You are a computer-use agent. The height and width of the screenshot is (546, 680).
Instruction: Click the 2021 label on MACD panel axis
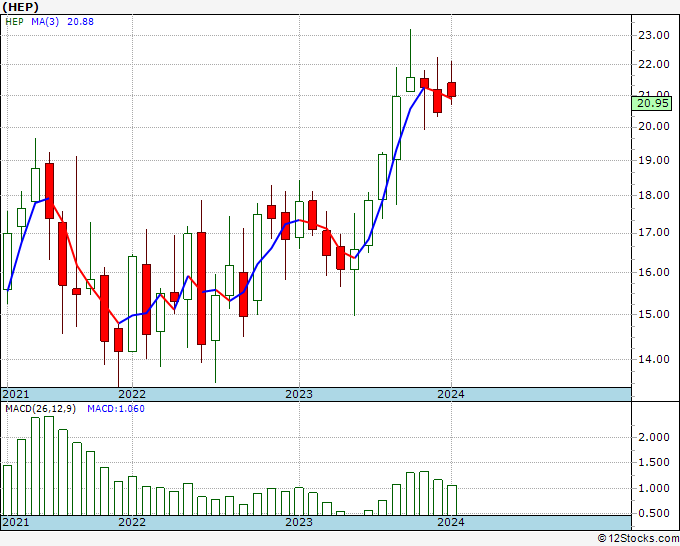coord(16,522)
